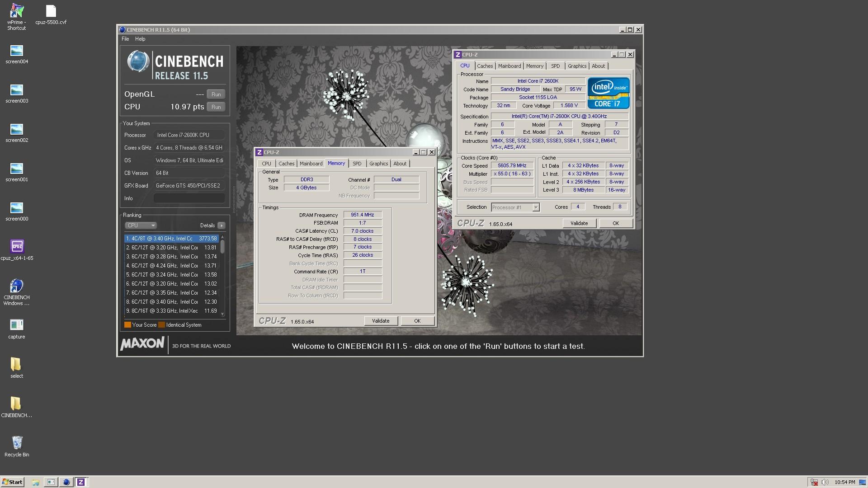Switch to Mainboard tab in Memory CPU-Z window
Image resolution: width=868 pixels, height=488 pixels.
[311, 164]
